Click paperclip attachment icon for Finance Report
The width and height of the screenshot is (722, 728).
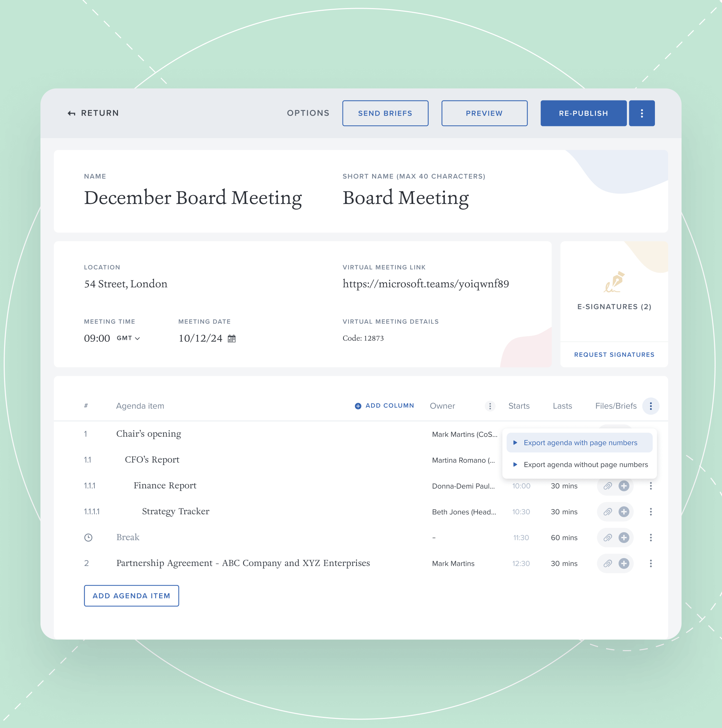(x=607, y=486)
